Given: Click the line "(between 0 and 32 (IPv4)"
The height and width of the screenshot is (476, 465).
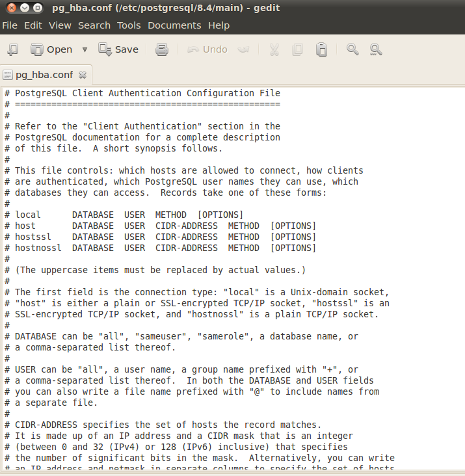Looking at the screenshot, I should coord(176,447).
